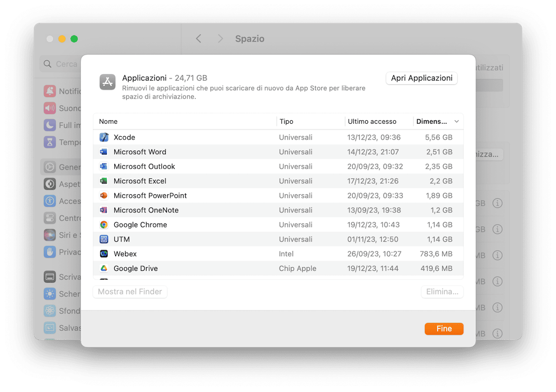Open Full immersion moon icon in sidebar
Image resolution: width=556 pixels, height=392 pixels.
50,125
